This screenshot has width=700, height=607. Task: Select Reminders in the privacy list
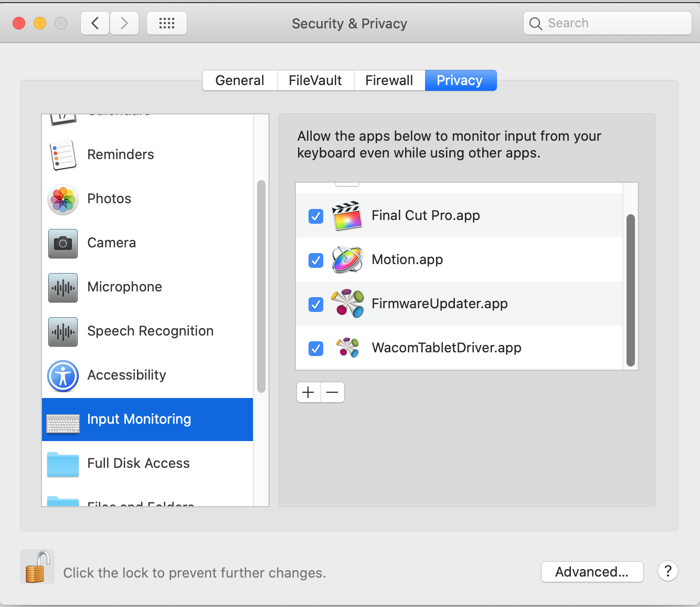coord(147,155)
